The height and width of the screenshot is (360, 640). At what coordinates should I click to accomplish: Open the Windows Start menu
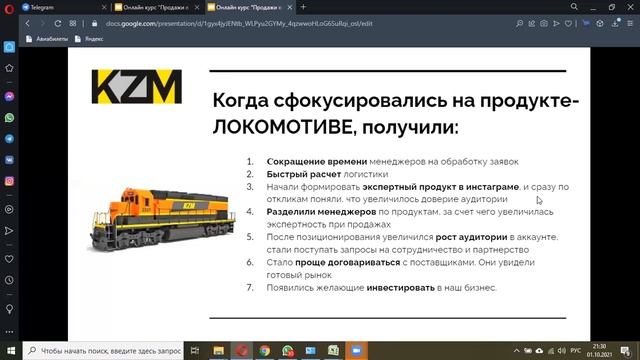[x=11, y=351]
